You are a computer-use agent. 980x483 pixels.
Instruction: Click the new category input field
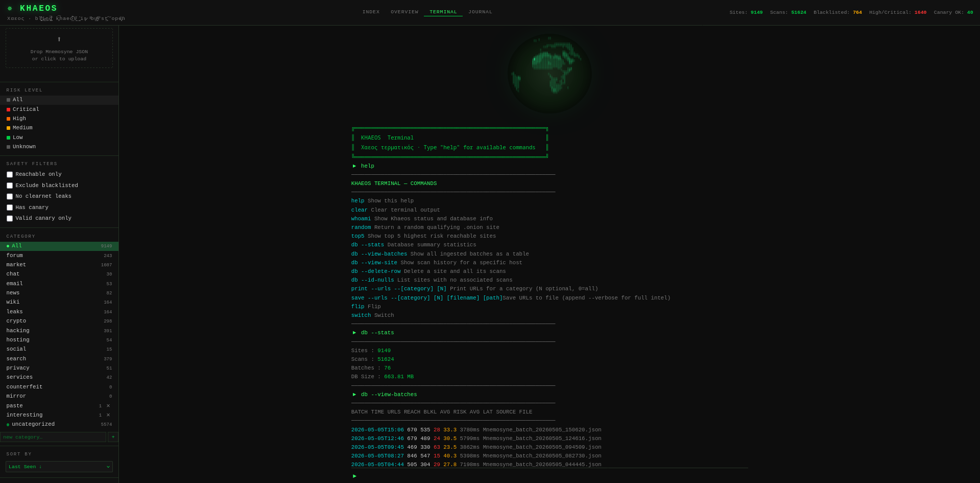pos(53,437)
